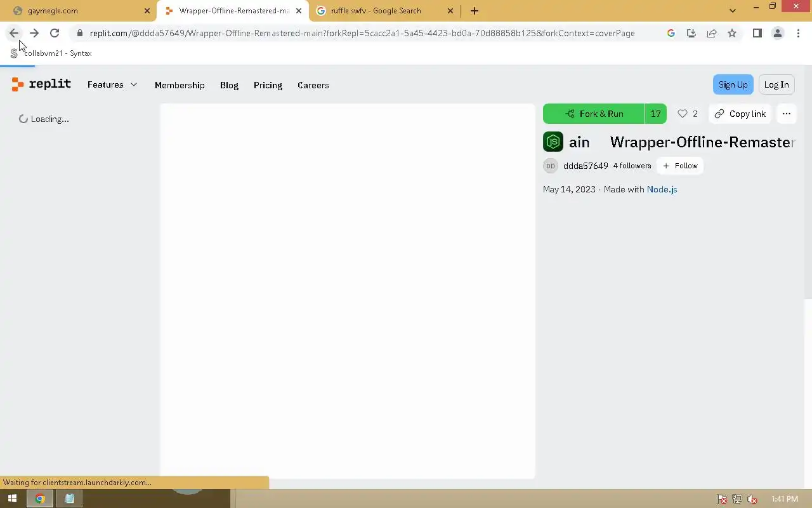Open the Blog page

click(229, 85)
